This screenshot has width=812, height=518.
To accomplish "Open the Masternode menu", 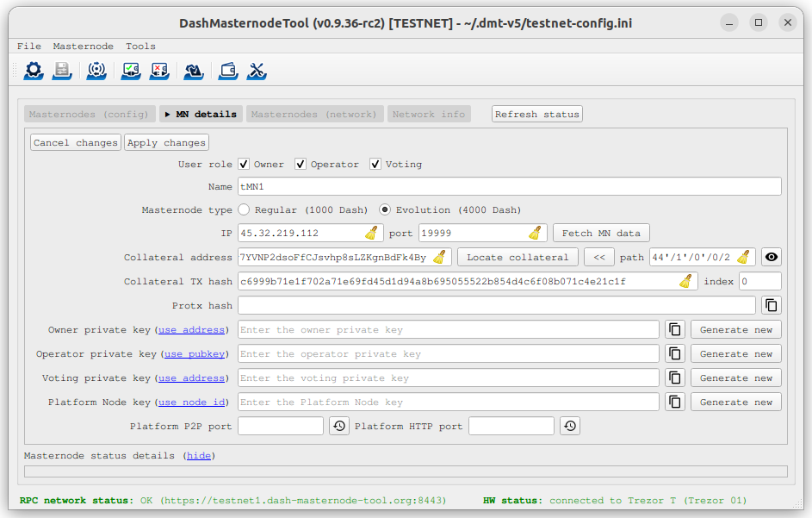I will click(x=83, y=46).
